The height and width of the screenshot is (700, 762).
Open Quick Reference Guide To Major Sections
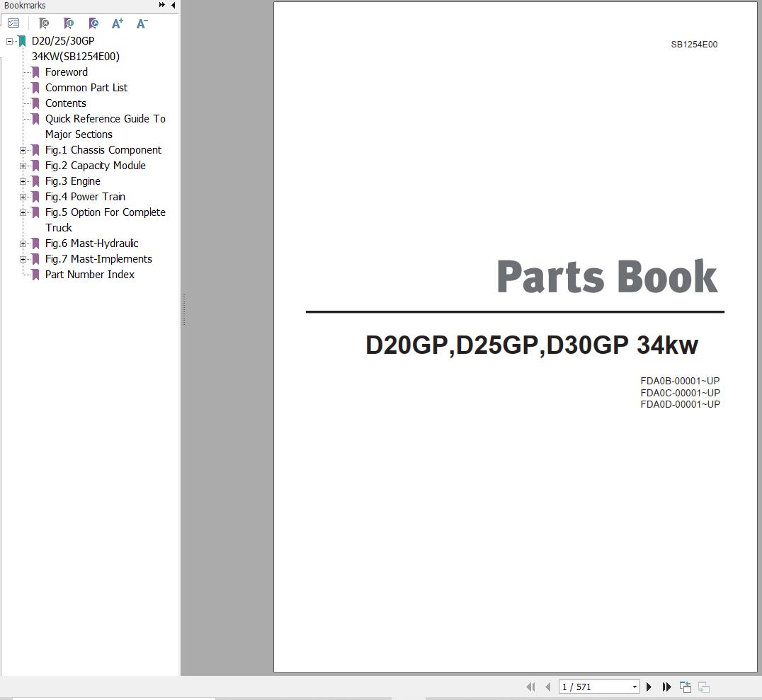[106, 126]
